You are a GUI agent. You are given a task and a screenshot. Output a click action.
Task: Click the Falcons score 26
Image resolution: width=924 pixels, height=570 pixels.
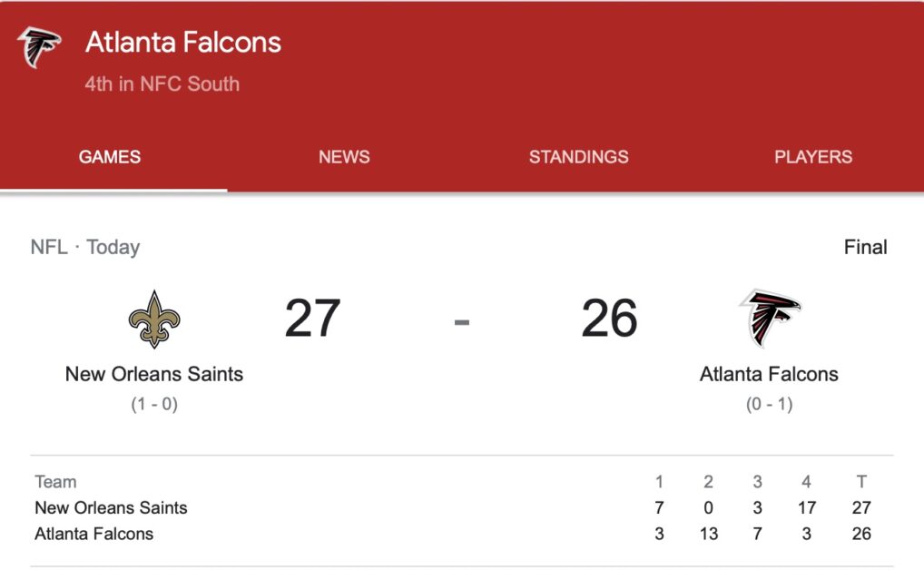(x=609, y=319)
